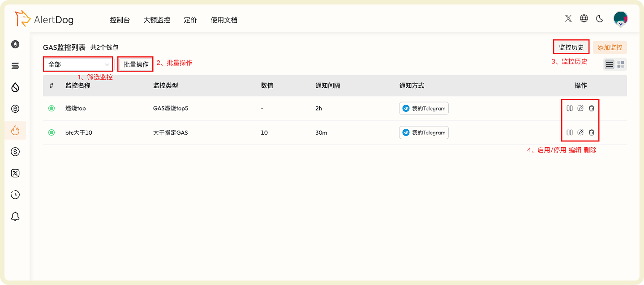Open the Bitcoin monitoring section in the sidebar
Screen dimensions: 644x285
point(15,109)
